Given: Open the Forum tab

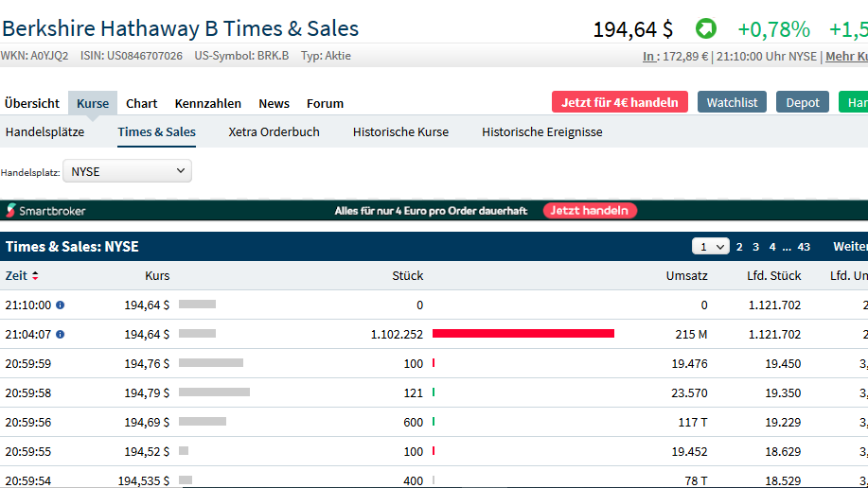Looking at the screenshot, I should click(x=325, y=104).
